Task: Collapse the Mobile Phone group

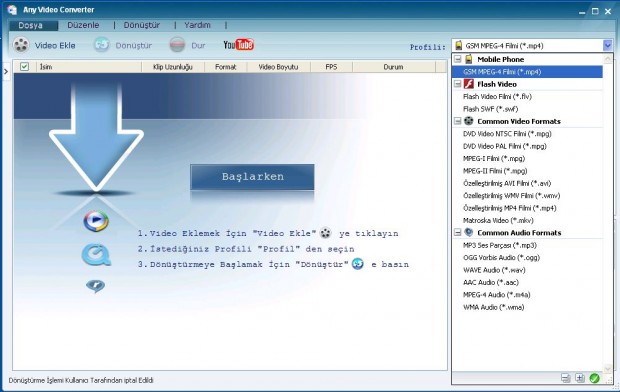Action: pyautogui.click(x=457, y=59)
